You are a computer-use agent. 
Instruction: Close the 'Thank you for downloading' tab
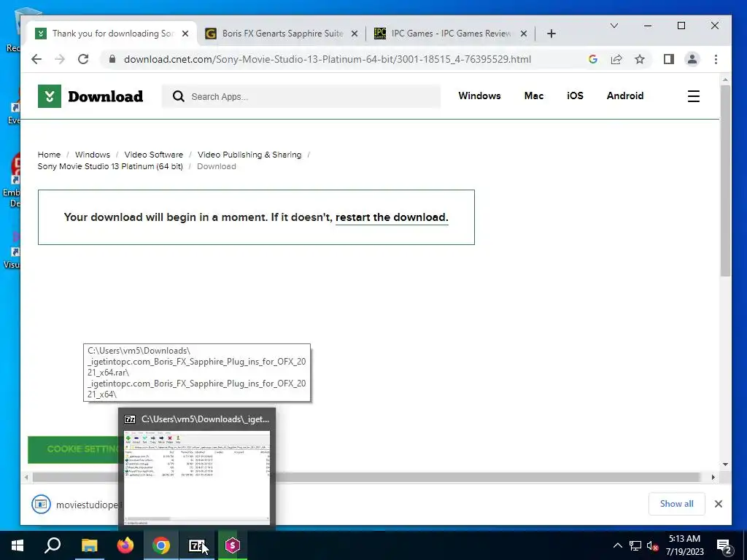point(185,34)
